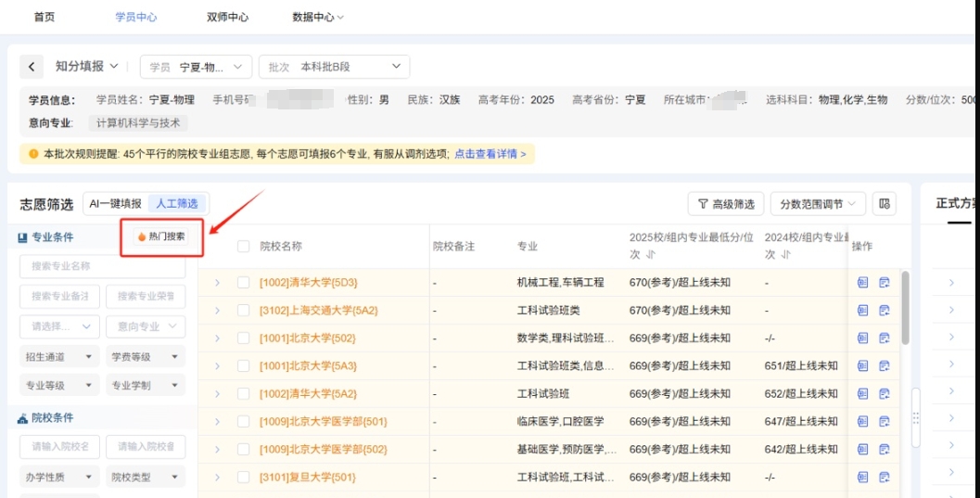Focus the 请输入院校名 input field

pyautogui.click(x=59, y=447)
